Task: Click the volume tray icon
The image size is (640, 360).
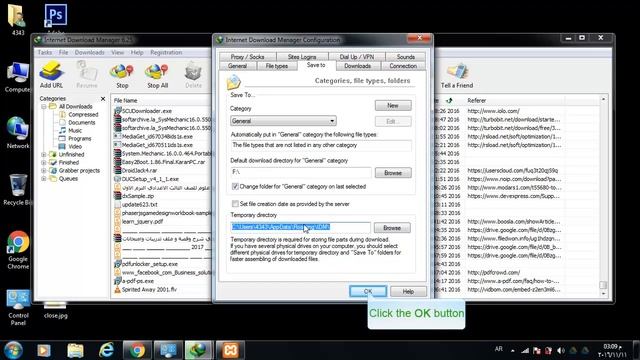Action: 561,350
